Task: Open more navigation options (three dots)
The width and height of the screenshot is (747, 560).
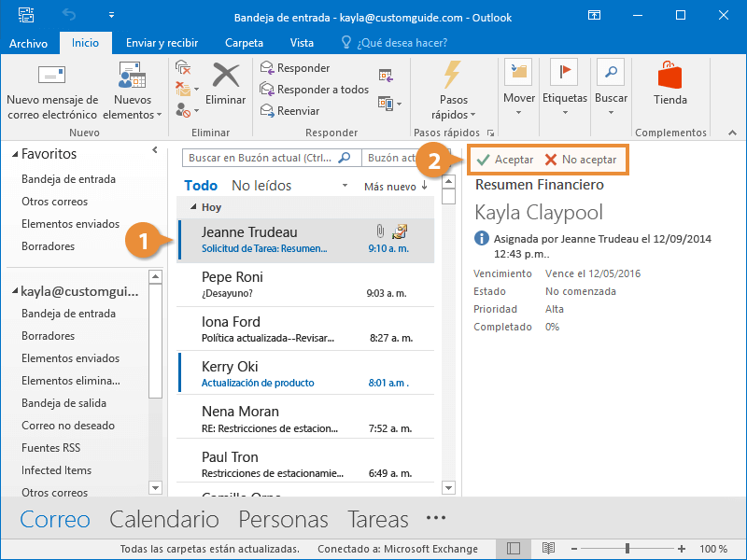Action: 436,518
